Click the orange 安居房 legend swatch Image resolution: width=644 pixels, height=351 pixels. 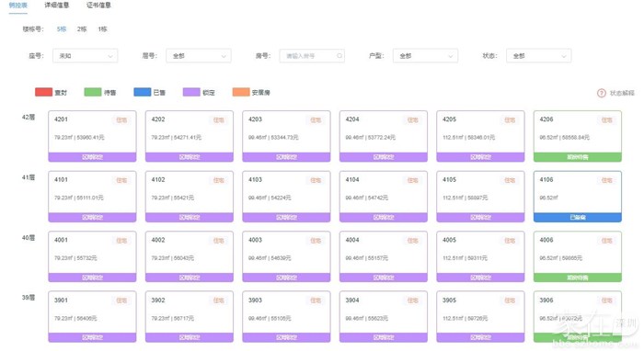pyautogui.click(x=241, y=92)
